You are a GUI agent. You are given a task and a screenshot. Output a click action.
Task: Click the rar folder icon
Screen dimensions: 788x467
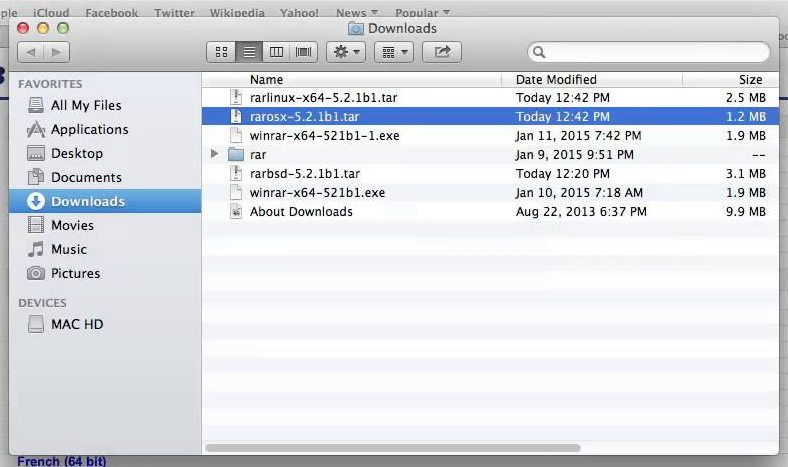[x=236, y=154]
